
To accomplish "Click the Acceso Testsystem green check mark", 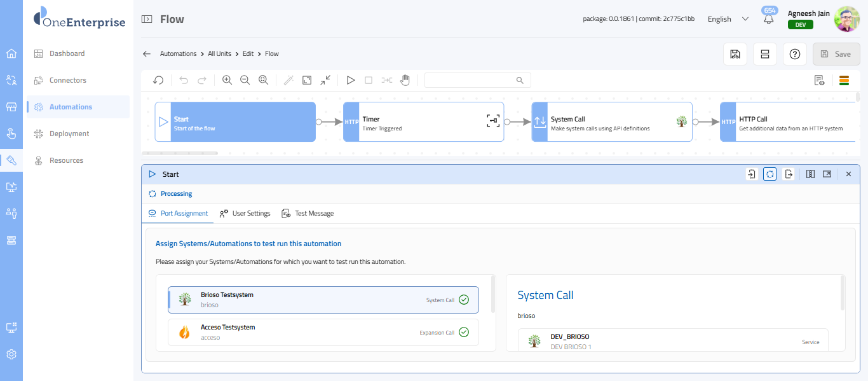I will (x=464, y=332).
